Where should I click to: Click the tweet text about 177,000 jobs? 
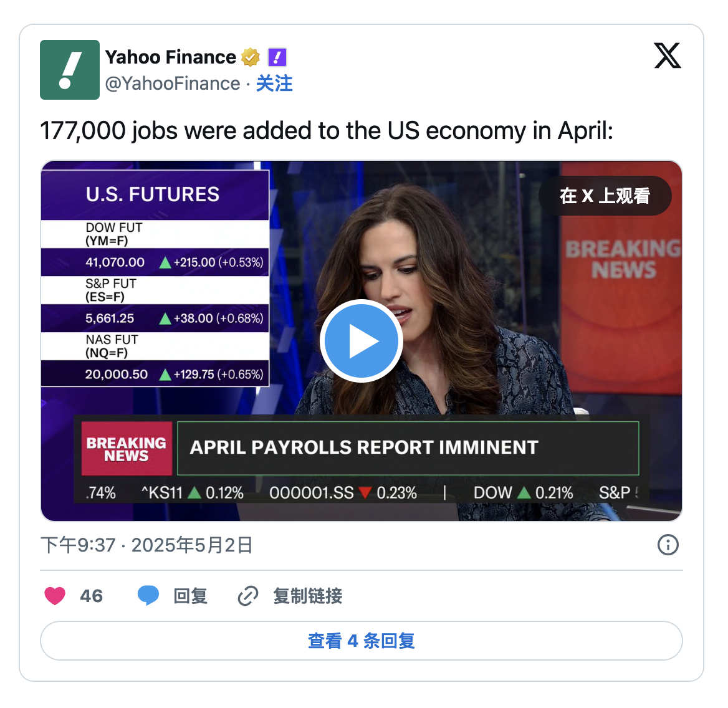(326, 131)
